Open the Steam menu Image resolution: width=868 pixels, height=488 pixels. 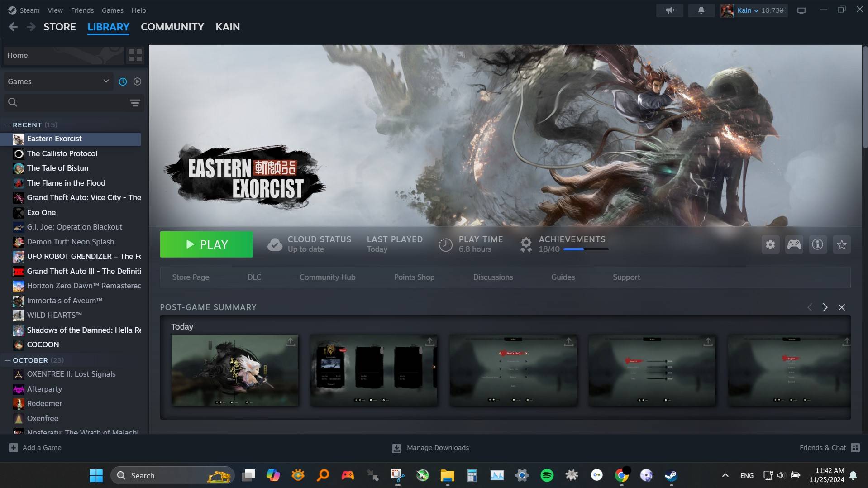[x=29, y=10]
